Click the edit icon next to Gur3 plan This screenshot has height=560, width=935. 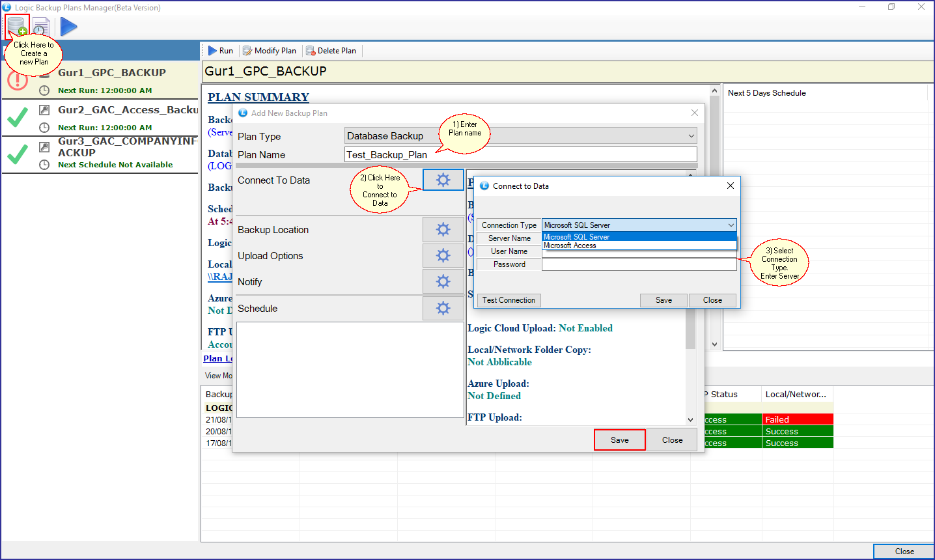pyautogui.click(x=44, y=147)
